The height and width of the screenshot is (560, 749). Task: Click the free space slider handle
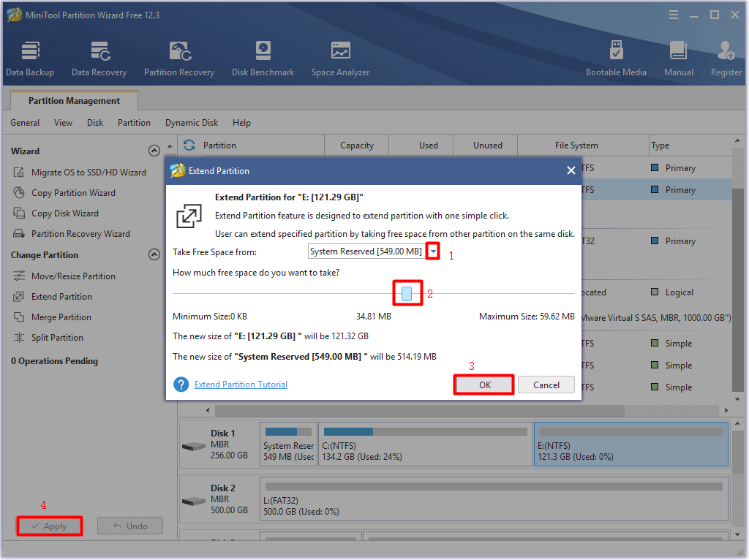[x=407, y=294]
